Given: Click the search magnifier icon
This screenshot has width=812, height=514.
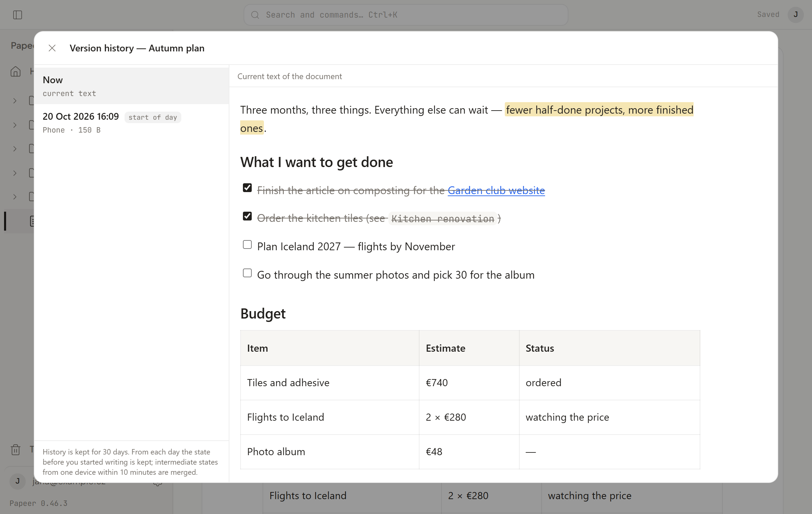Looking at the screenshot, I should [x=255, y=15].
